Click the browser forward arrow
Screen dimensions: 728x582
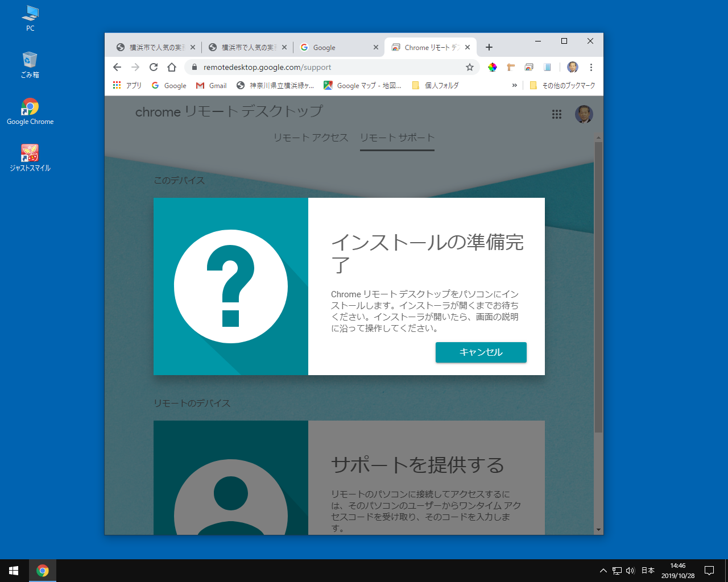[x=135, y=67]
